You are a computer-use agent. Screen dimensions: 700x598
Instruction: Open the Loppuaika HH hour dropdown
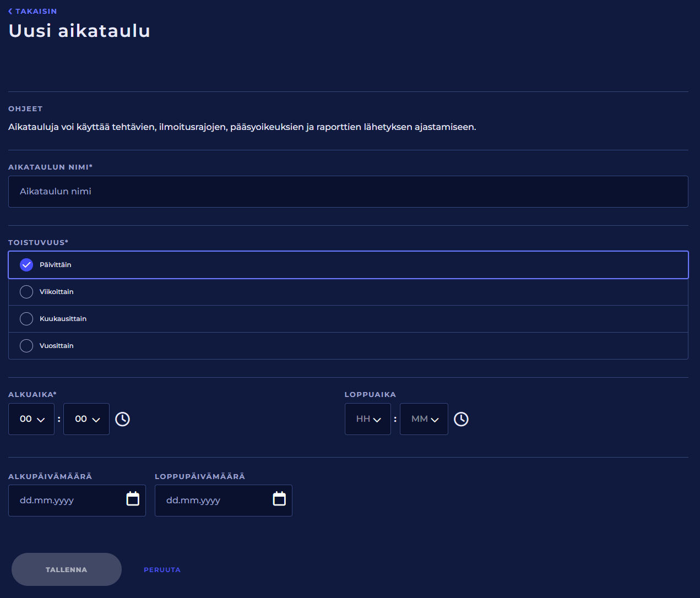pos(368,419)
